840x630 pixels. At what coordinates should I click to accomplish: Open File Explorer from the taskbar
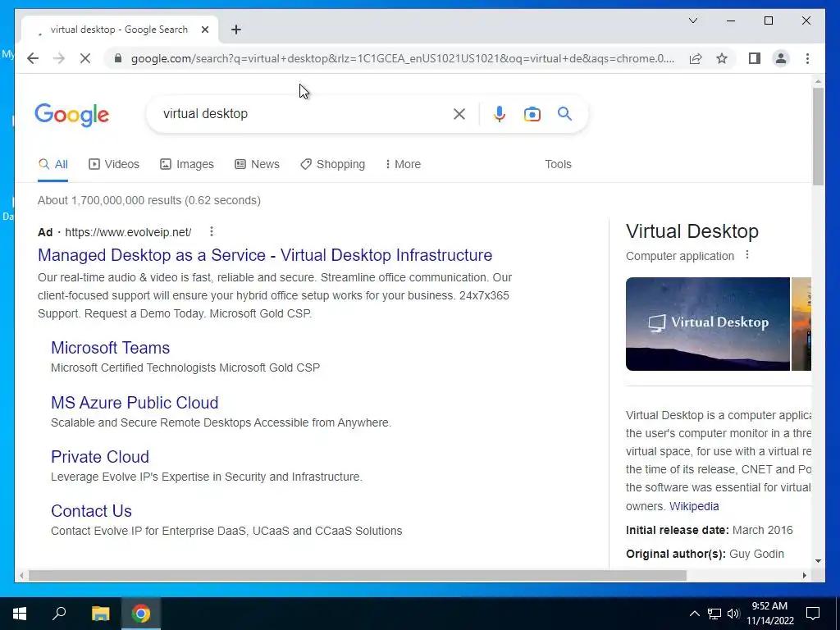(100, 614)
